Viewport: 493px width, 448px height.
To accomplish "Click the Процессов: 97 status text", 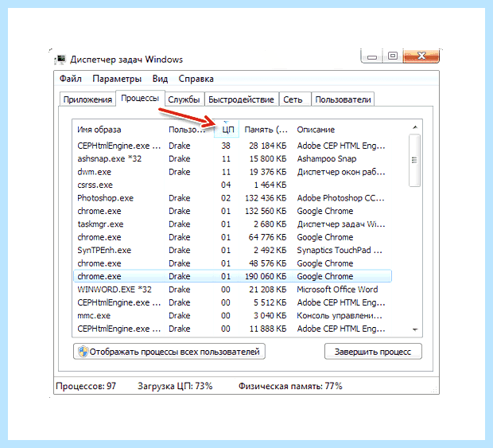I will tap(86, 386).
